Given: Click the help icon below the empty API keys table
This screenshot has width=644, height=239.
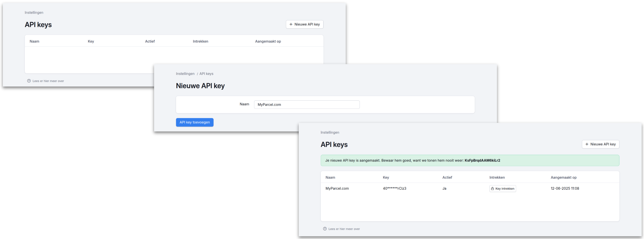Looking at the screenshot, I should (x=29, y=81).
